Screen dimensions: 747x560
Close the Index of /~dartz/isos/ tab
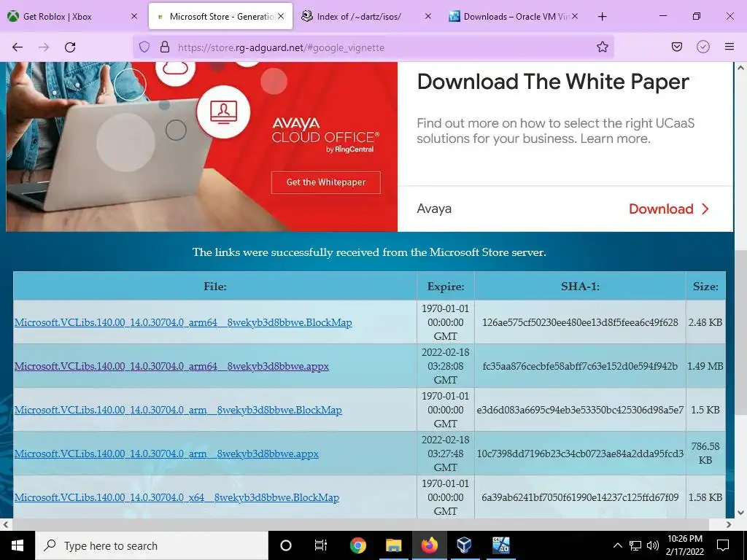pos(427,16)
